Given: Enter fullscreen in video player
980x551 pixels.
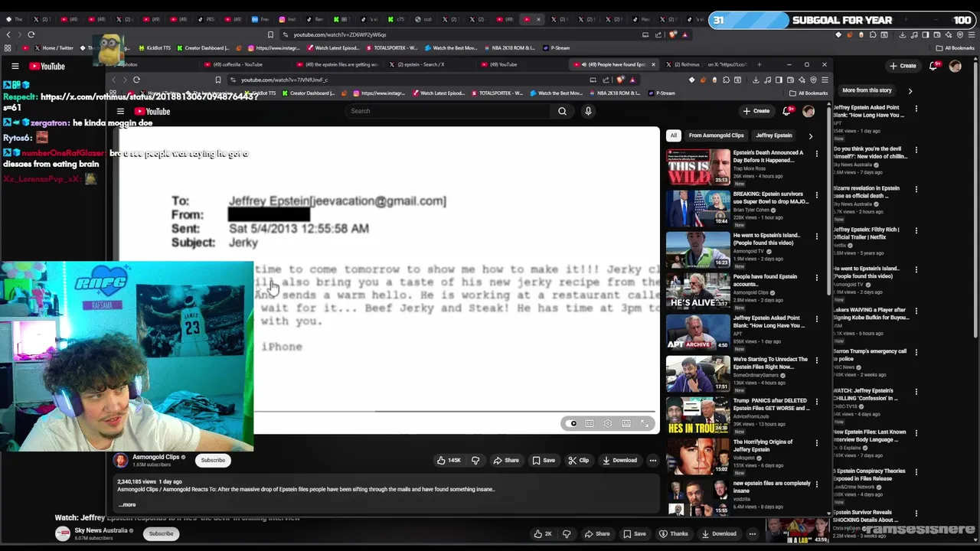Looking at the screenshot, I should [645, 423].
